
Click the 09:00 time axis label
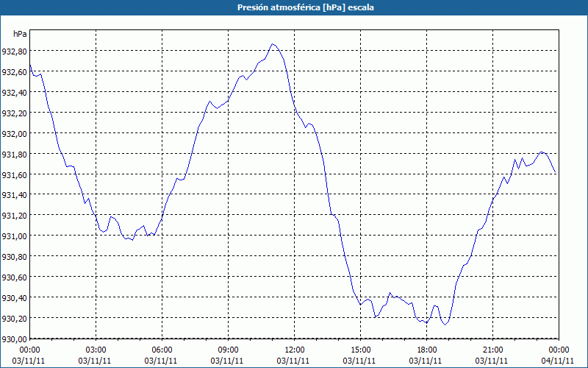click(228, 350)
